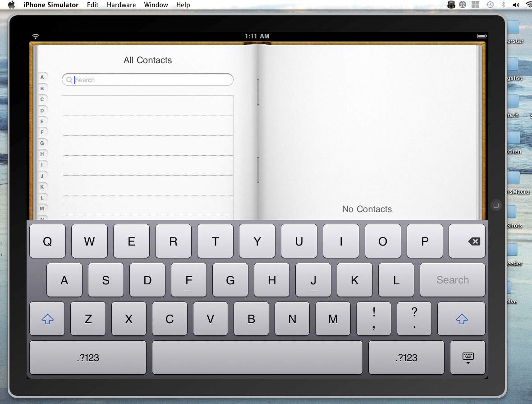Tap the left shift arrow key

click(x=47, y=319)
